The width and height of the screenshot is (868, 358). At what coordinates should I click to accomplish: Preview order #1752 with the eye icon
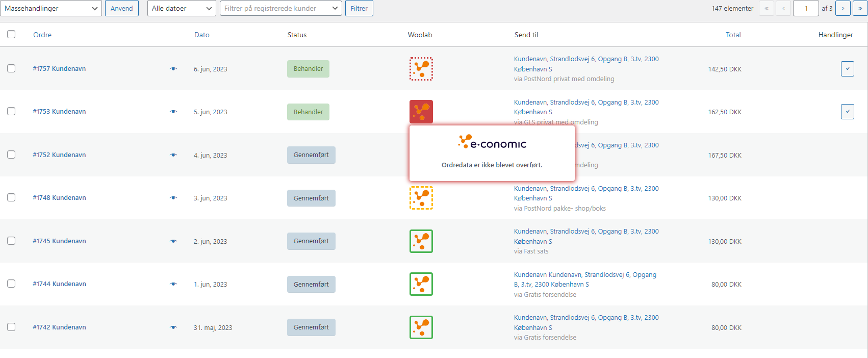coord(173,155)
